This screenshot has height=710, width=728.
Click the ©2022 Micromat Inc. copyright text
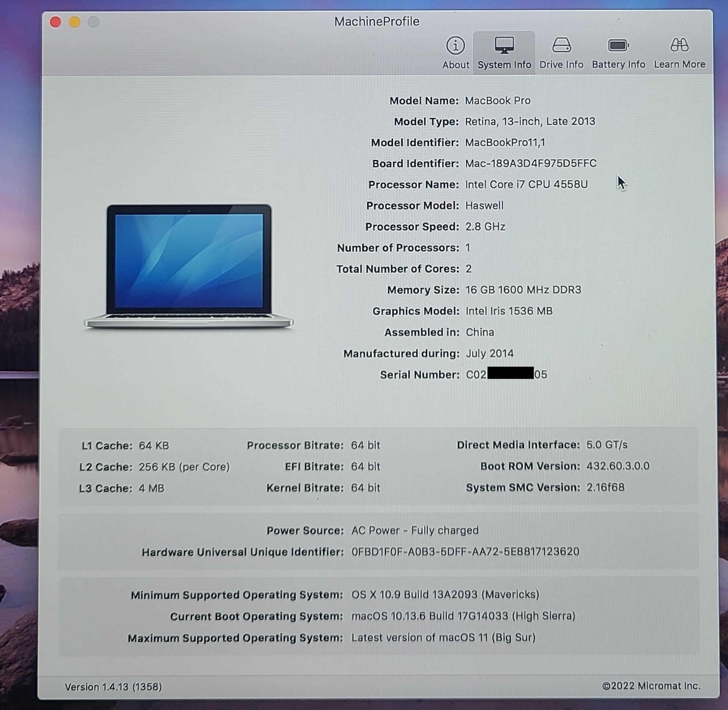pyautogui.click(x=651, y=685)
